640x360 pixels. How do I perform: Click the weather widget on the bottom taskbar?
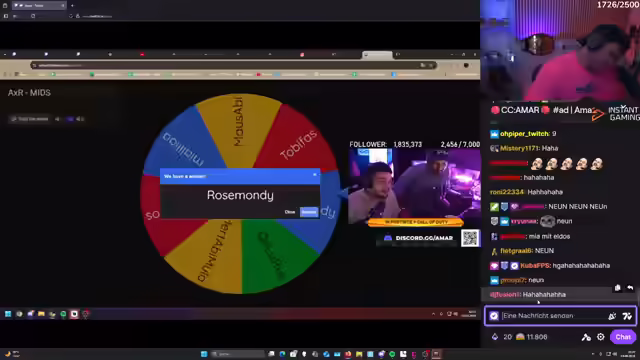click(12, 354)
